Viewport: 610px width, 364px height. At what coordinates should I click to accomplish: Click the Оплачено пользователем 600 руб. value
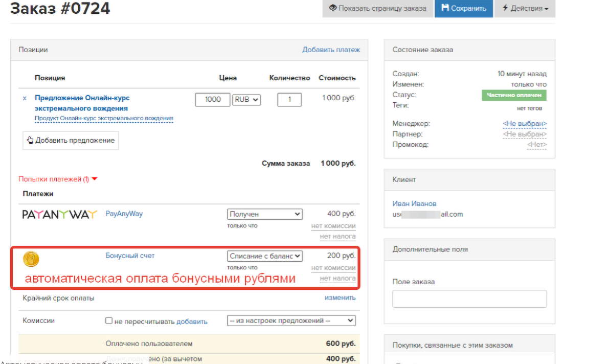point(341,344)
